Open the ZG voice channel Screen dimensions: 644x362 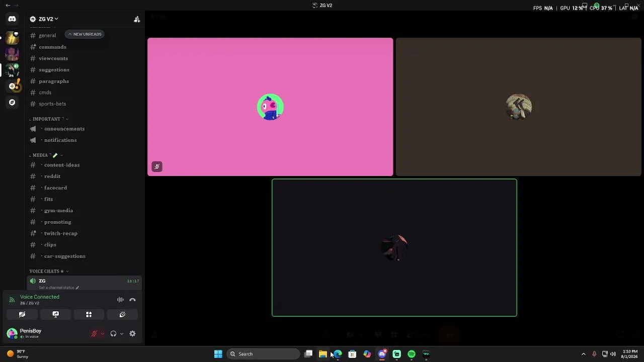coord(84,283)
